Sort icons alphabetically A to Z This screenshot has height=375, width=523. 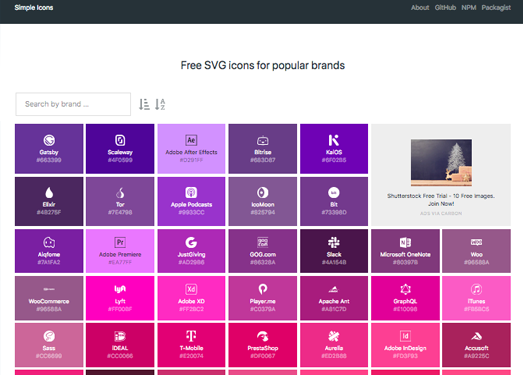(x=160, y=104)
